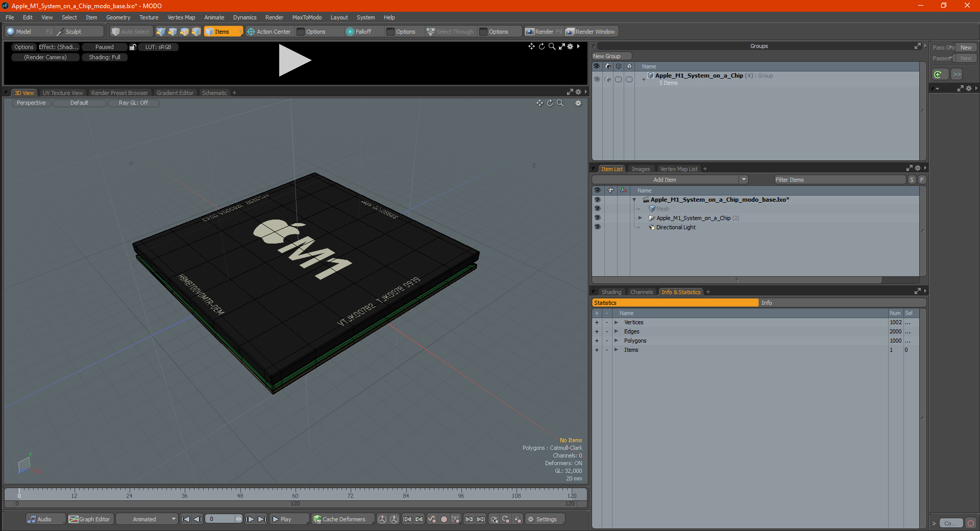Open the Render Window
The image size is (980, 531).
coord(591,32)
